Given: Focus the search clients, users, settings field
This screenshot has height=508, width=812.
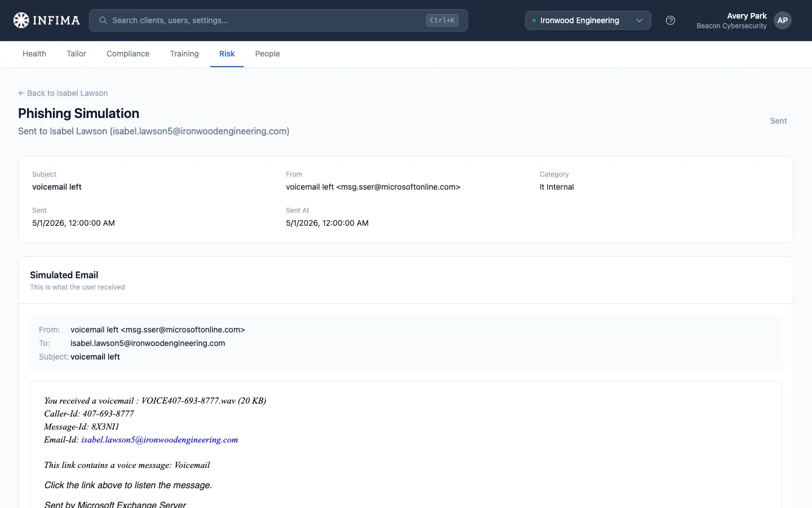Looking at the screenshot, I should coord(279,20).
